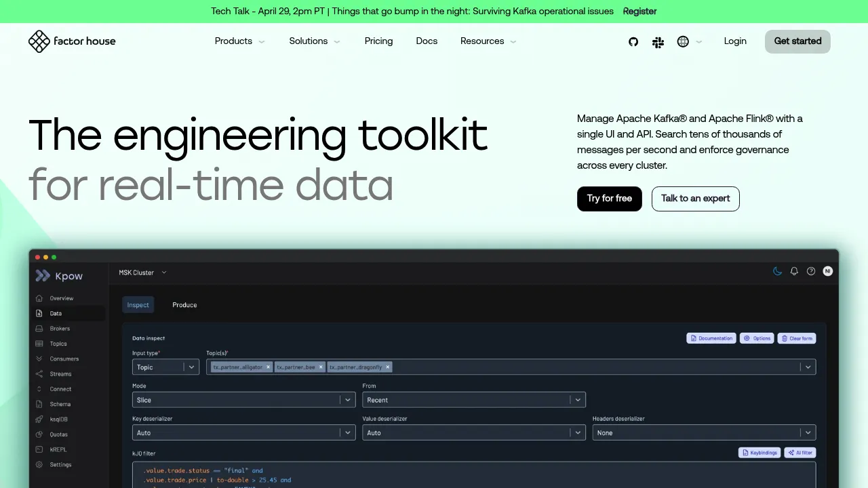This screenshot has width=868, height=488.
Task: Open the Slack community icon
Action: click(658, 42)
